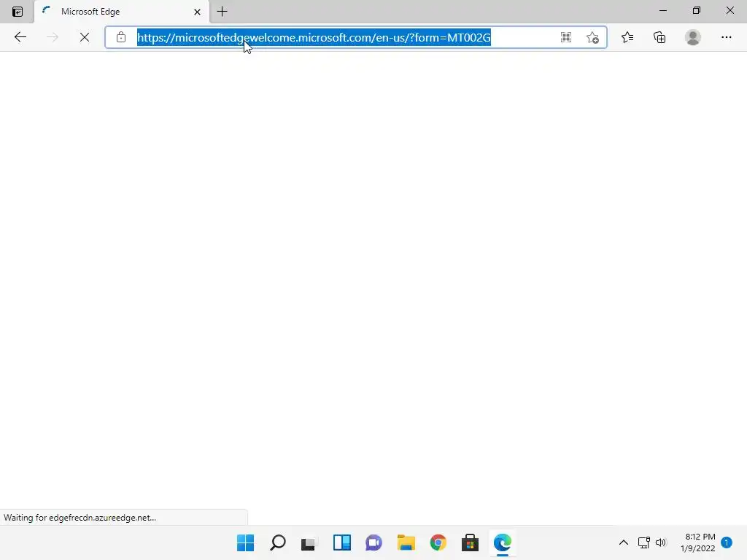Launch Google Chrome from the taskbar
This screenshot has width=747, height=560.
coord(438,542)
